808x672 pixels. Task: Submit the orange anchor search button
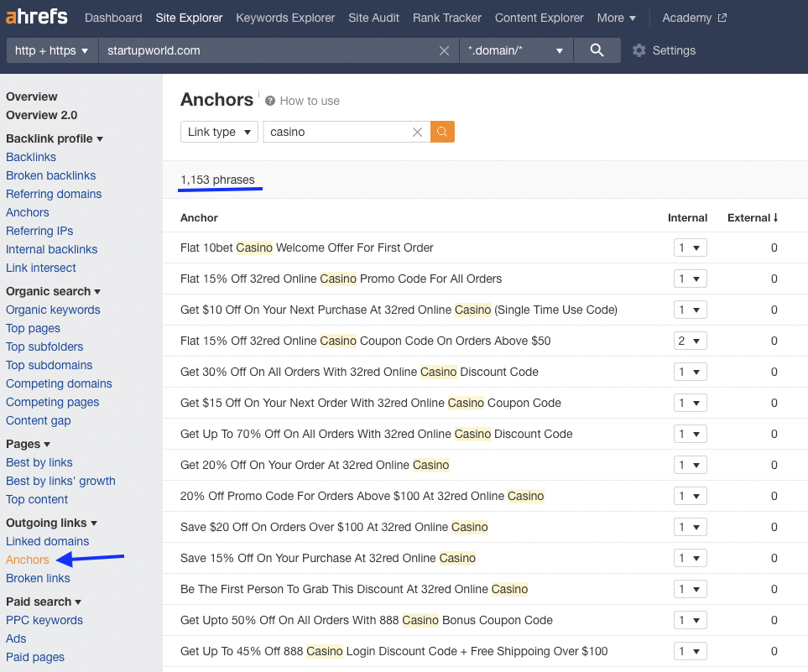tap(442, 132)
